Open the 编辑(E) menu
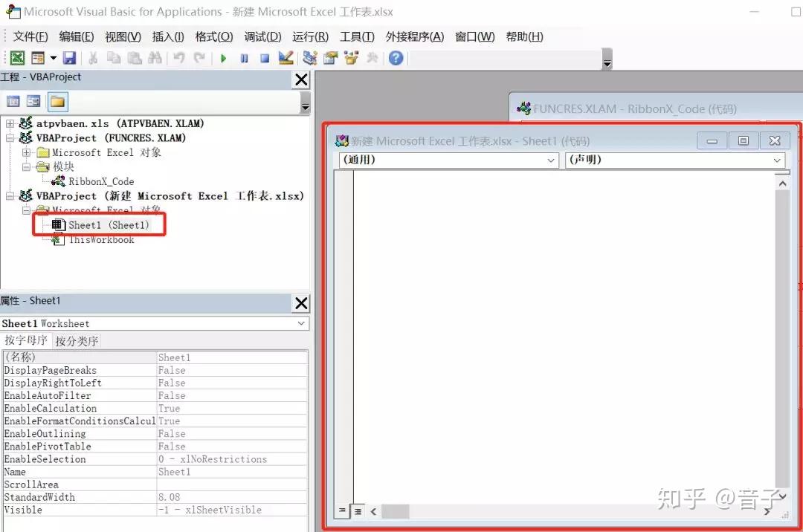Screen dimensions: 803x532 pos(77,37)
